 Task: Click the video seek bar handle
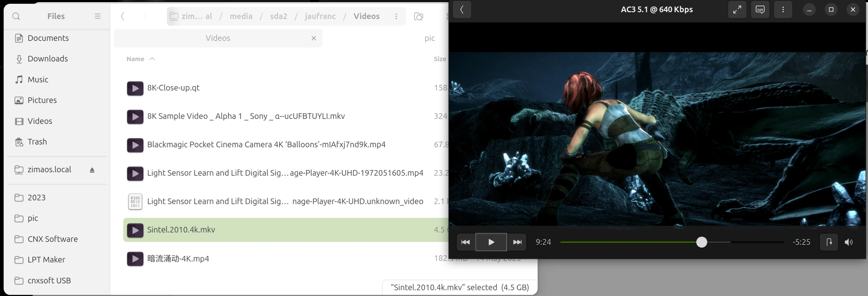pyautogui.click(x=702, y=242)
